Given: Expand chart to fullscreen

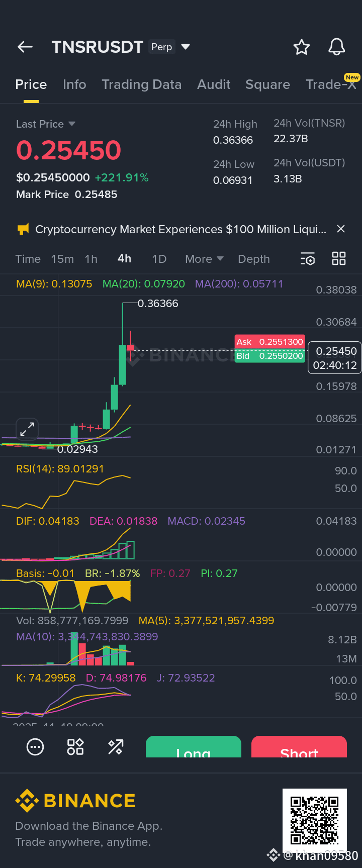Looking at the screenshot, I should (27, 429).
